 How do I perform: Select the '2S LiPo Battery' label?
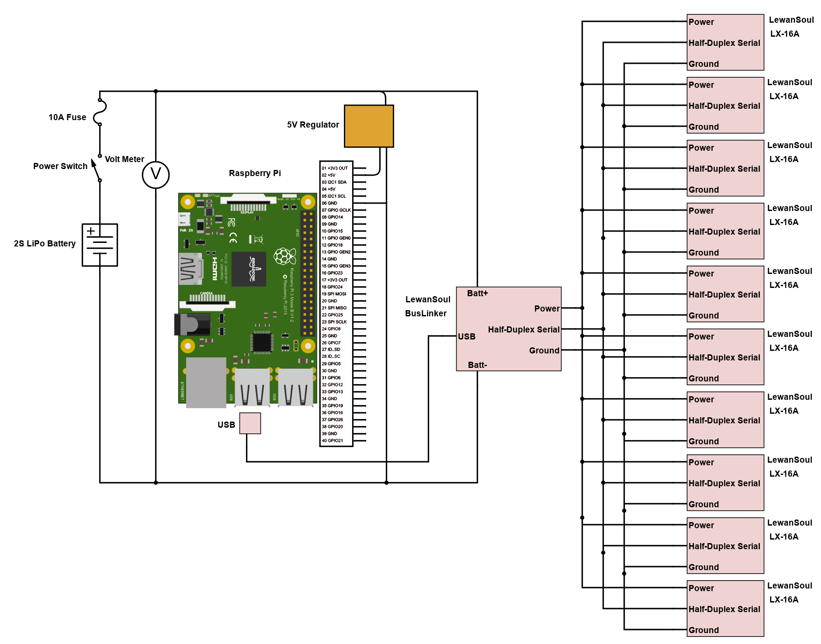tap(45, 243)
